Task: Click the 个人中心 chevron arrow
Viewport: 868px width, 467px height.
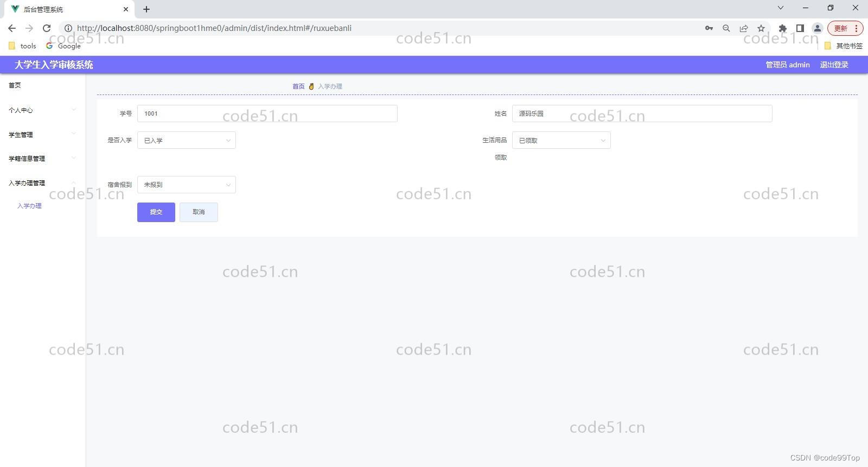Action: click(x=74, y=110)
